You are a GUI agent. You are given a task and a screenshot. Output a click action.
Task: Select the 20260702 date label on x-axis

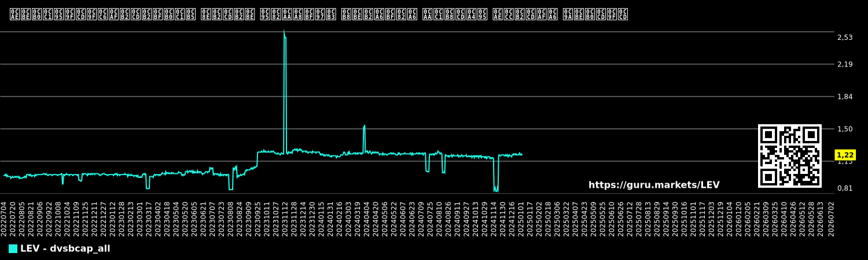(x=832, y=218)
